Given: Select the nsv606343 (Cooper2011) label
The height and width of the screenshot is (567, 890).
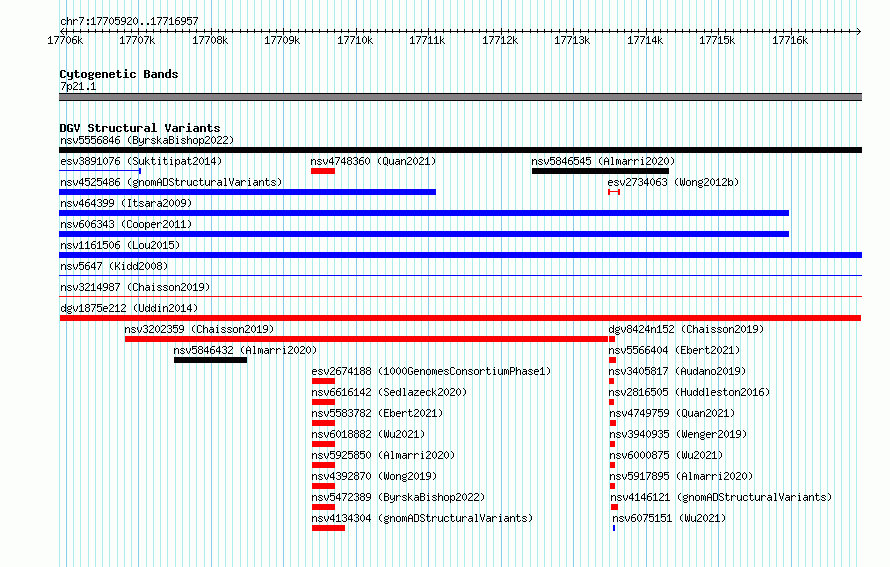Looking at the screenshot, I should tap(126, 224).
